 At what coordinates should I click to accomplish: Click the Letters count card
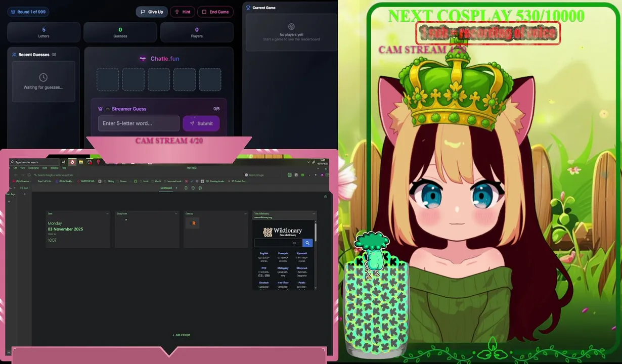pos(43,32)
